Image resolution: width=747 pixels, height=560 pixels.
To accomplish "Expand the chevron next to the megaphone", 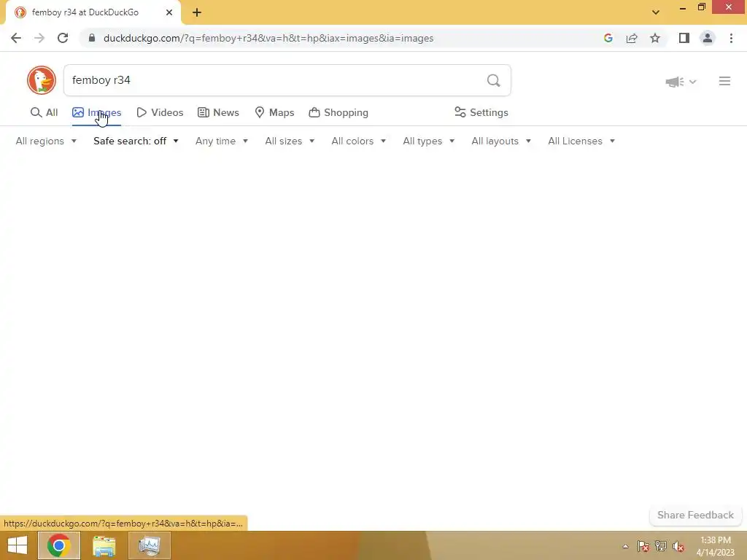I will click(x=693, y=82).
